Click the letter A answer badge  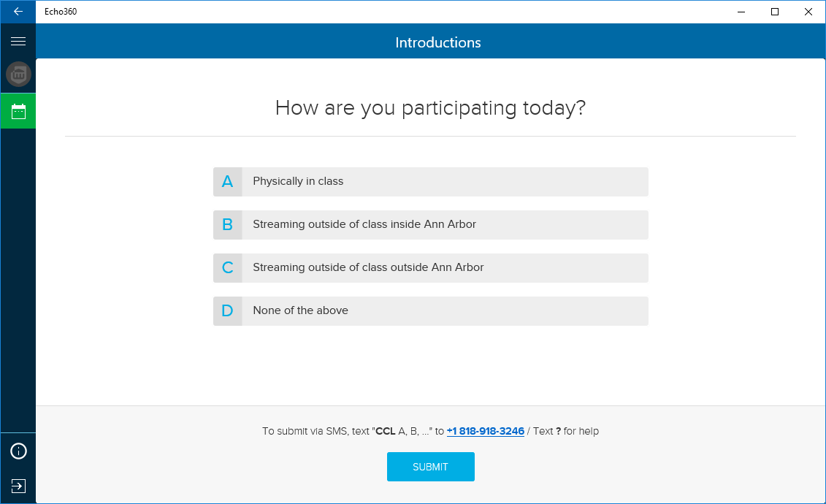point(227,182)
